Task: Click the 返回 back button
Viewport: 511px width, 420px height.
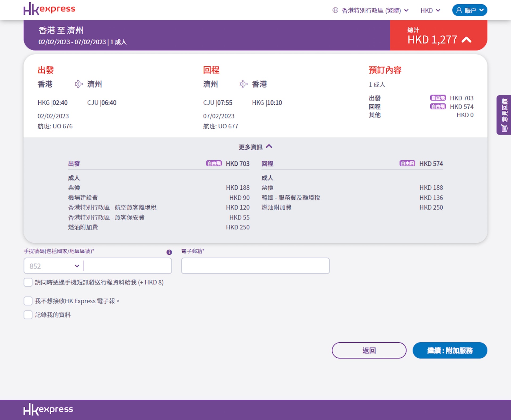Action: coord(369,350)
